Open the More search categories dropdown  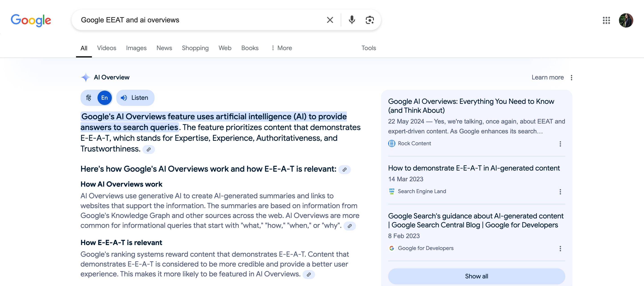[x=282, y=48]
